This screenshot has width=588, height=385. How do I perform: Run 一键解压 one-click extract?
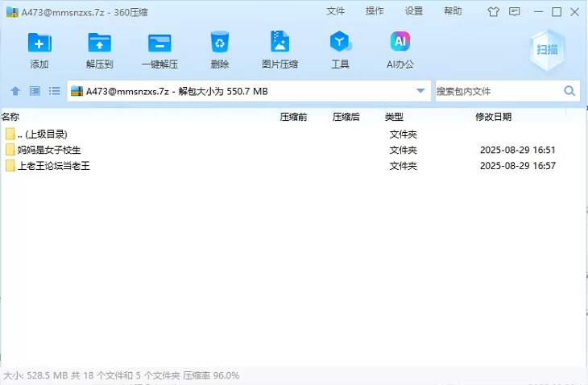[159, 43]
